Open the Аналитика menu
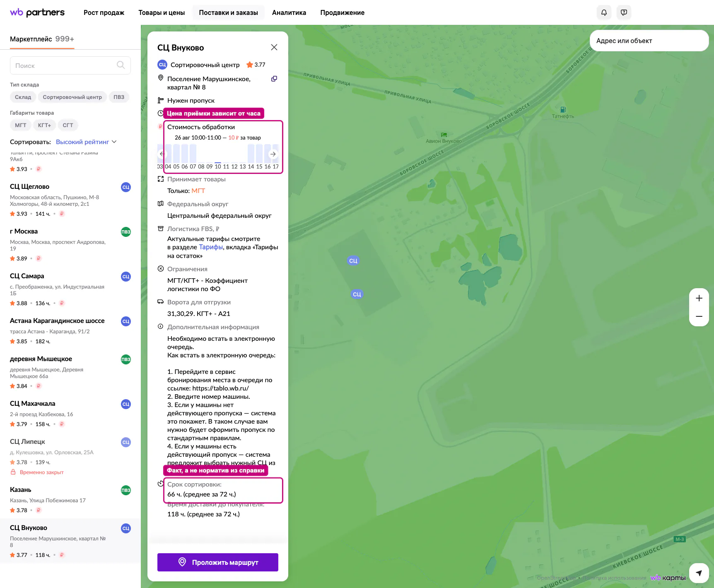Image resolution: width=714 pixels, height=588 pixels. click(x=289, y=12)
